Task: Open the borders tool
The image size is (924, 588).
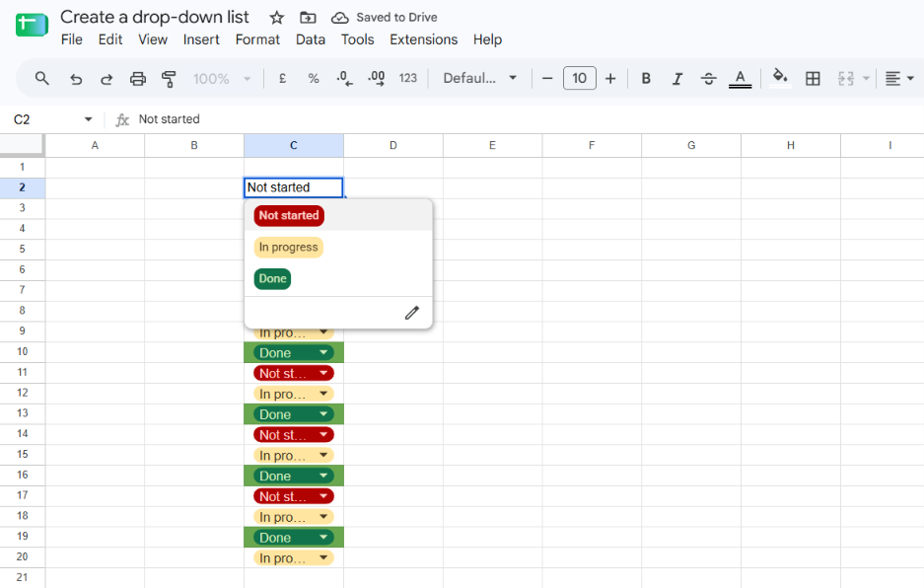Action: point(813,78)
